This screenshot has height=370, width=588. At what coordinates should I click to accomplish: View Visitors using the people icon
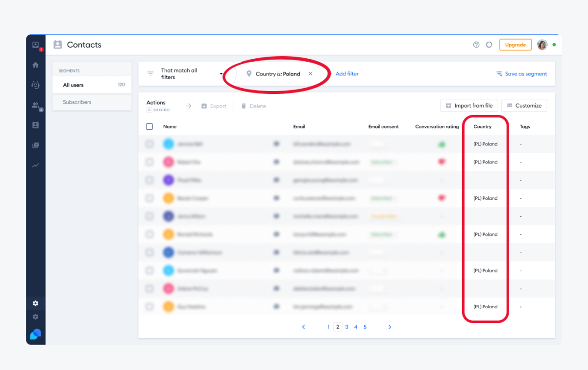[x=35, y=105]
